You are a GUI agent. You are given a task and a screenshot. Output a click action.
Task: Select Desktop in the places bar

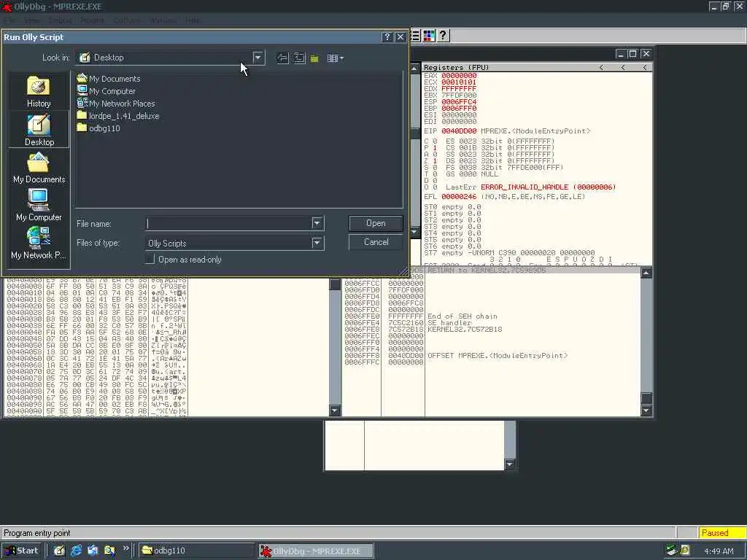click(39, 130)
